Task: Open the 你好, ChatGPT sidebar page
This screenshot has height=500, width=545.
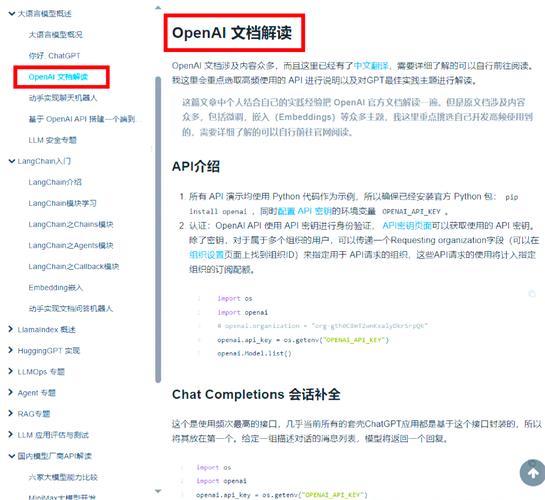Action: click(x=54, y=56)
